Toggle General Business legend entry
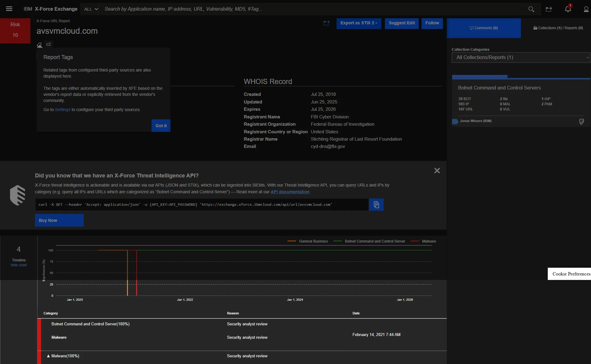This screenshot has height=364, width=591. (308, 241)
